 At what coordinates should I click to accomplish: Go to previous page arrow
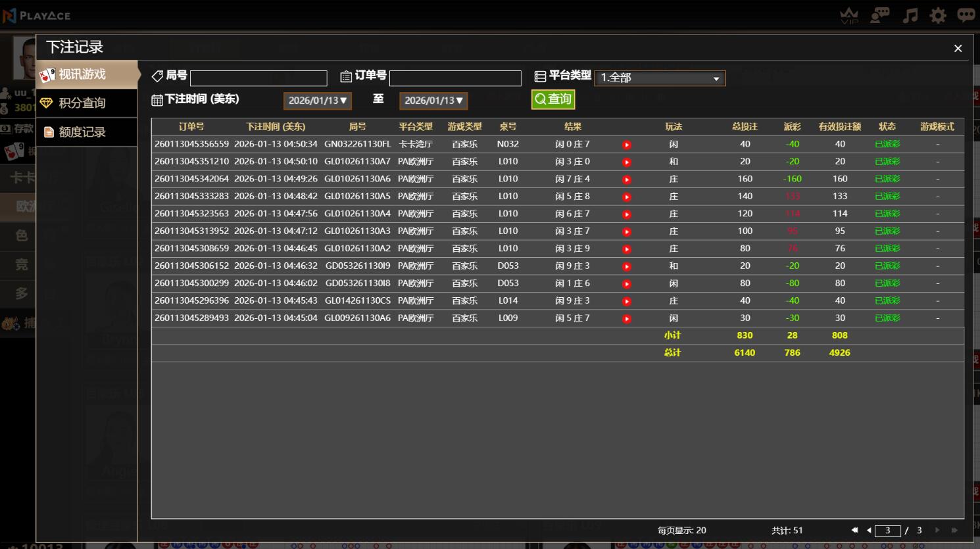(x=869, y=530)
